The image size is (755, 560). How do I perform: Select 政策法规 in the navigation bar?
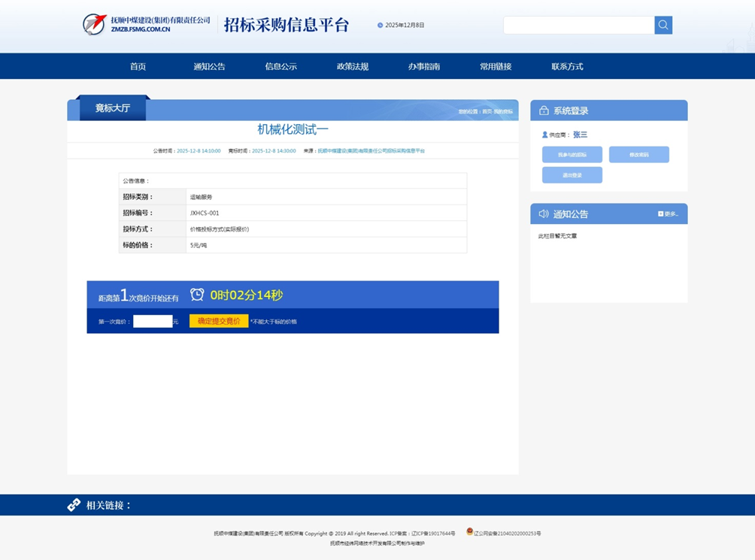(353, 66)
